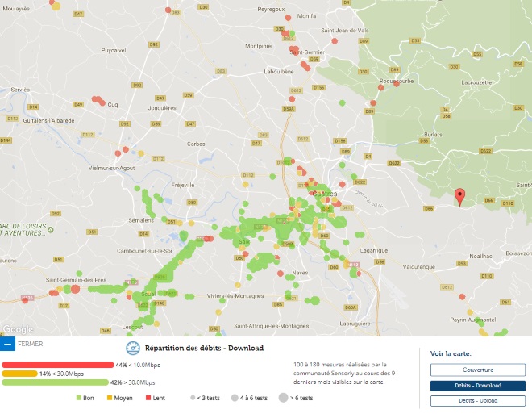Click the Castres city label on map
This screenshot has width=532, height=418.
[325, 194]
